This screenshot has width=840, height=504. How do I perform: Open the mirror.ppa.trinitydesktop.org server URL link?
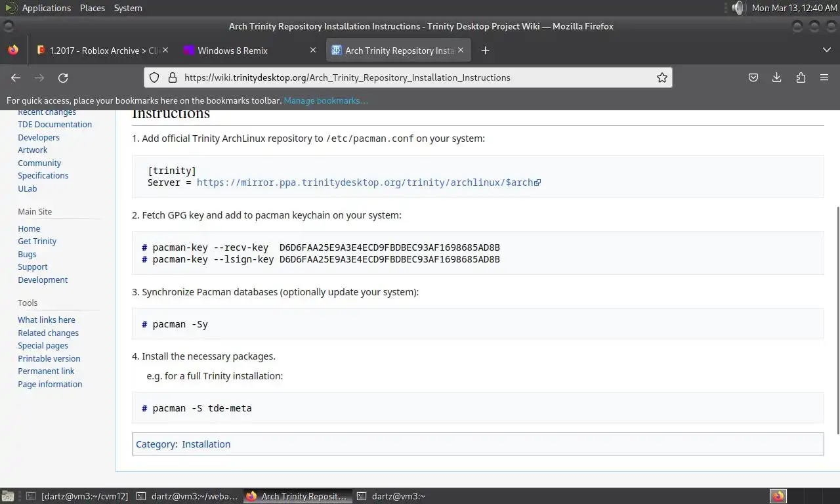coord(368,182)
